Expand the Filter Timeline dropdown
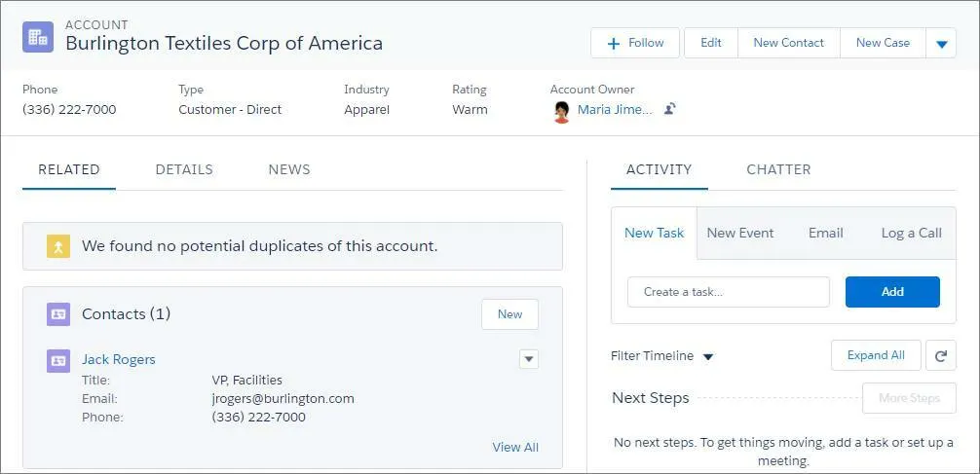Viewport: 980px width, 474px height. 661,356
